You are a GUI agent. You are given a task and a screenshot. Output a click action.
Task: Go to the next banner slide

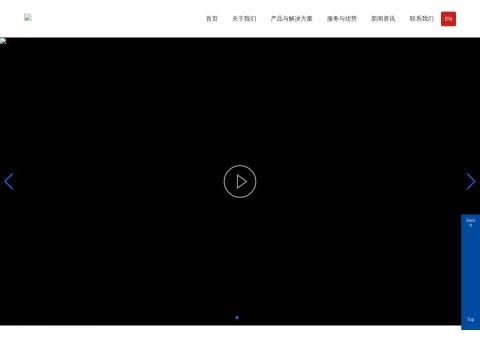click(x=471, y=182)
